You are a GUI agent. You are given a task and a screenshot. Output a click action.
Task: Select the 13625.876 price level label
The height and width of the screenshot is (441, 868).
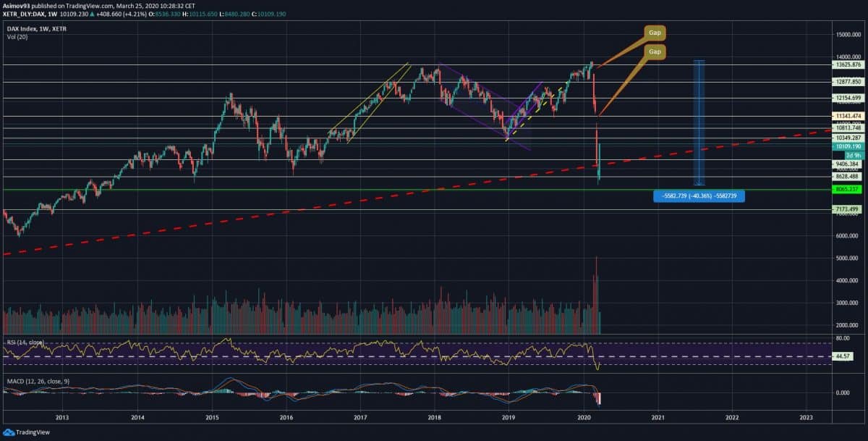point(846,64)
